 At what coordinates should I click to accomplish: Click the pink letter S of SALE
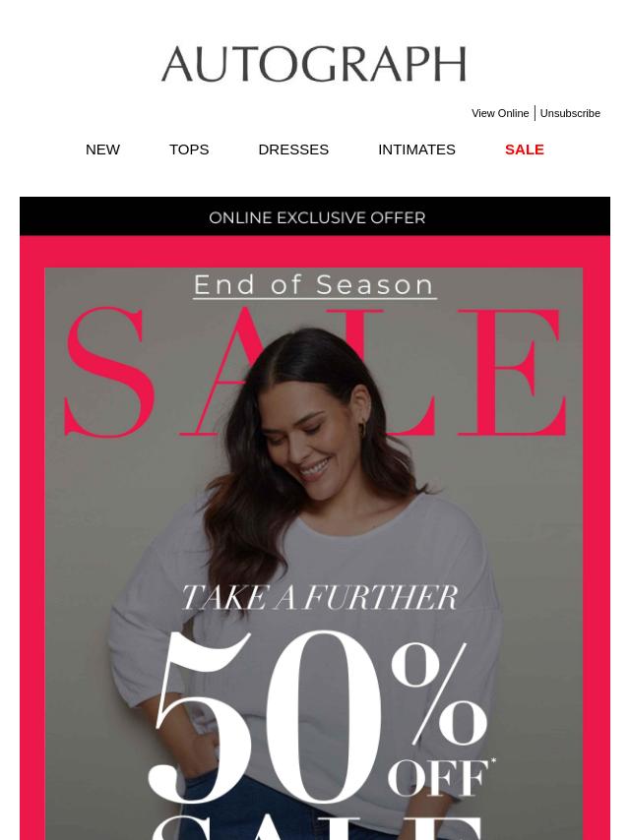tap(109, 373)
